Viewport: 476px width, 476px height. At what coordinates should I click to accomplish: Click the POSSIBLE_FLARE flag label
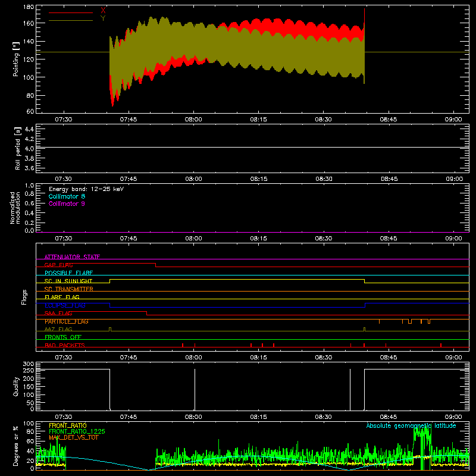pos(68,273)
